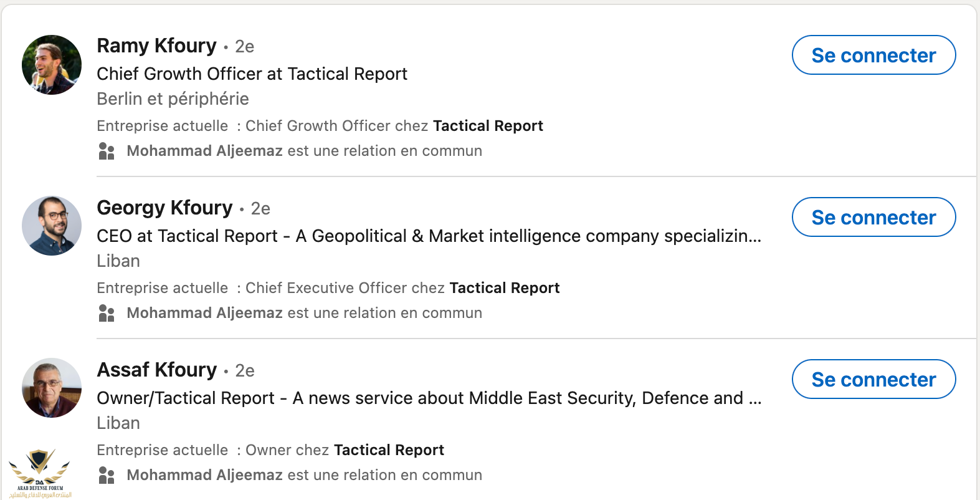Connect with Ramy Kfoury
This screenshot has width=980, height=500.
873,55
